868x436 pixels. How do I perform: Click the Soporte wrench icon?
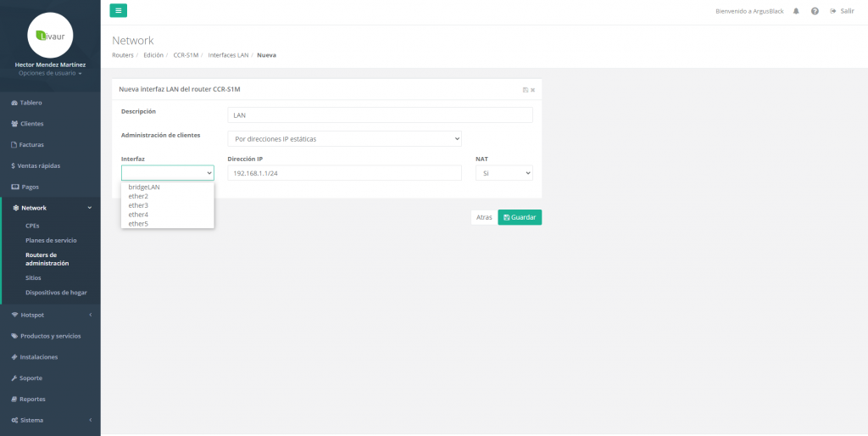pyautogui.click(x=14, y=378)
